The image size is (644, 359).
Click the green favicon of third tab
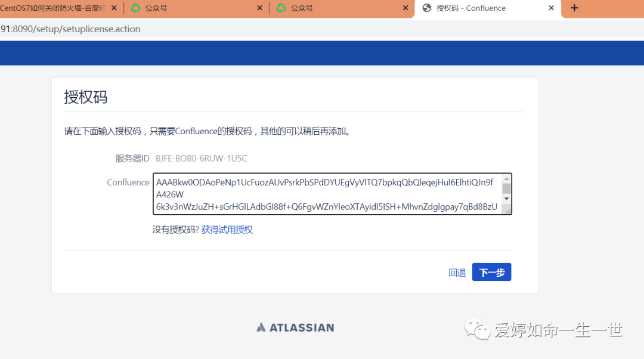[x=281, y=8]
